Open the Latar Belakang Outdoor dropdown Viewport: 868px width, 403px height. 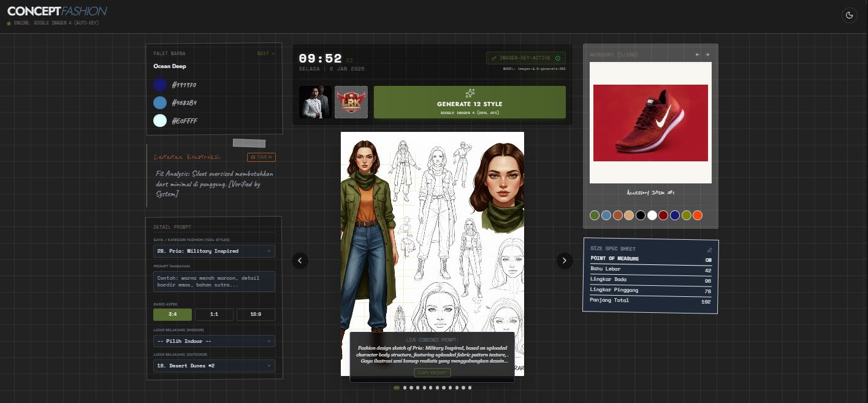(214, 366)
